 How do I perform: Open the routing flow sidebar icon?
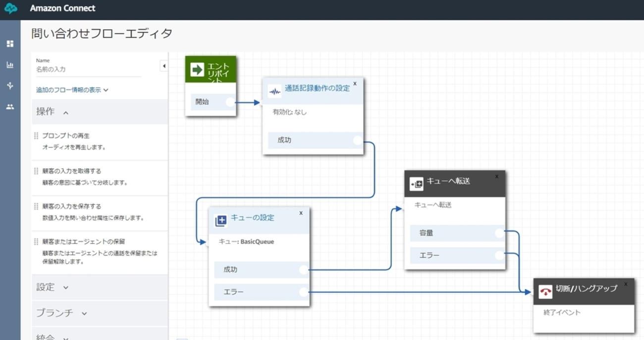click(x=10, y=86)
